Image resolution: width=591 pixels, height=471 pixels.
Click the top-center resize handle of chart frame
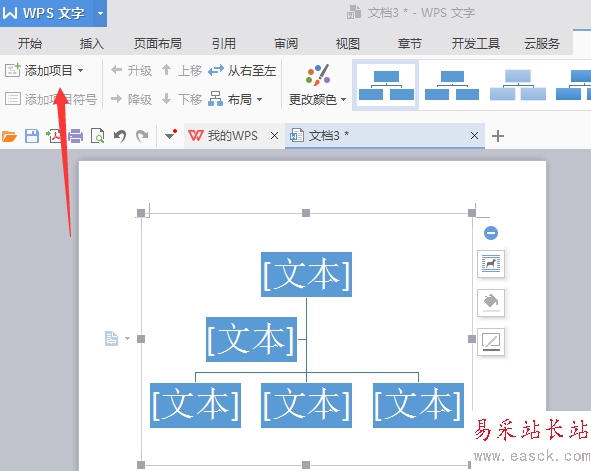pos(306,213)
